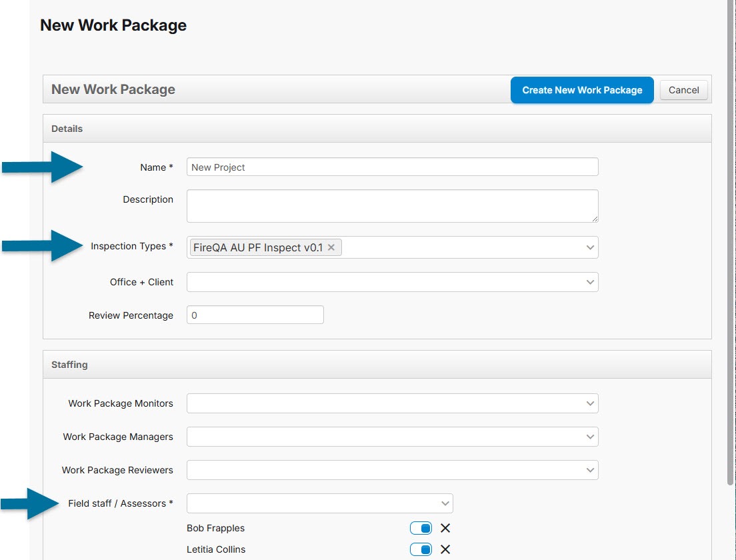Remove Letitia Collins from field staff

pos(445,549)
